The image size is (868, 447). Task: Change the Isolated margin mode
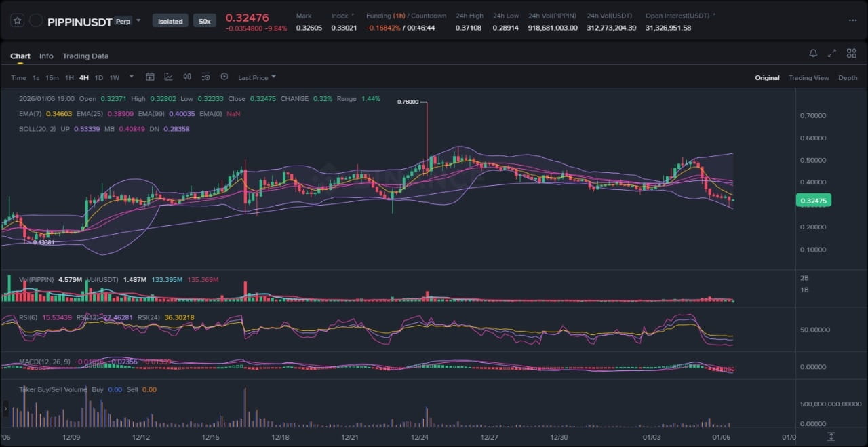pos(170,21)
